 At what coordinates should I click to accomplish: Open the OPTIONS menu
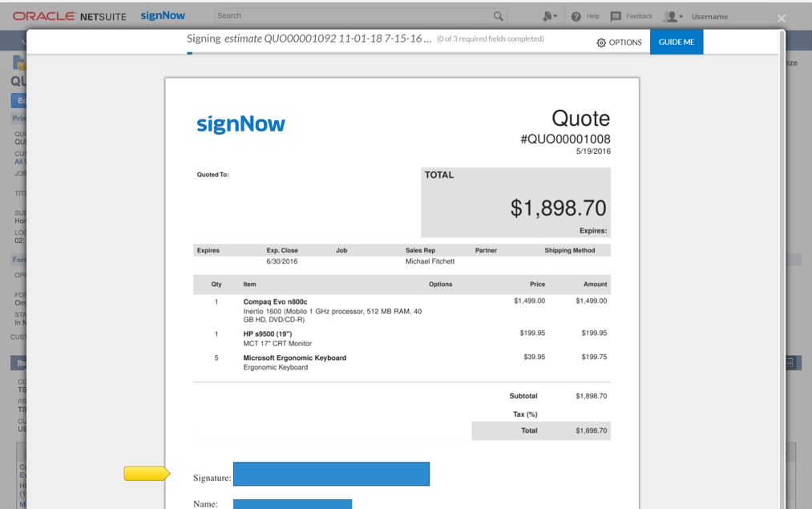pos(624,42)
